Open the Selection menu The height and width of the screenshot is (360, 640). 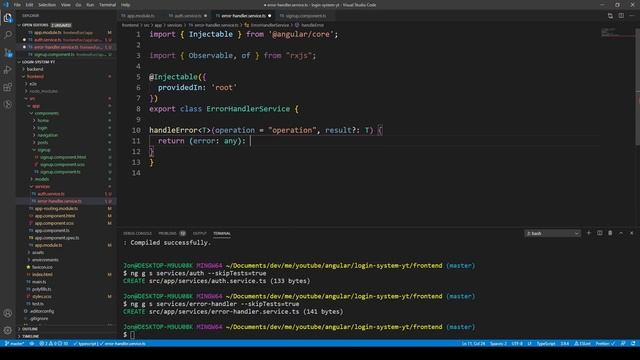click(47, 5)
